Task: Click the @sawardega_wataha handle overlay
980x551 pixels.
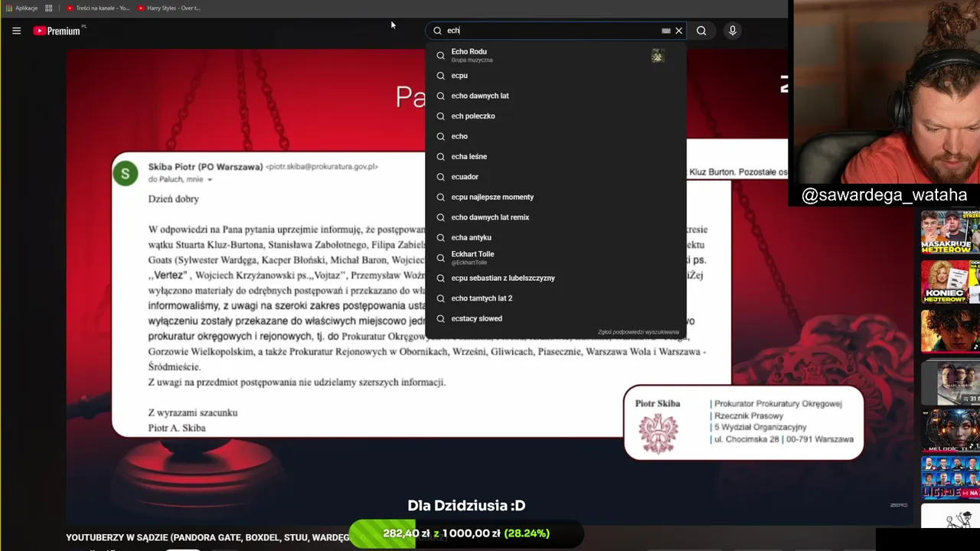Action: [x=884, y=195]
